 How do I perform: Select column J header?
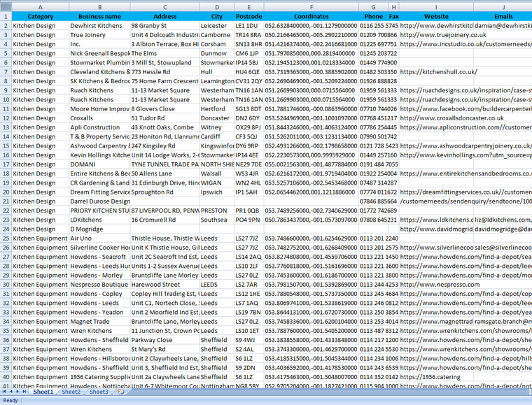pos(503,7)
